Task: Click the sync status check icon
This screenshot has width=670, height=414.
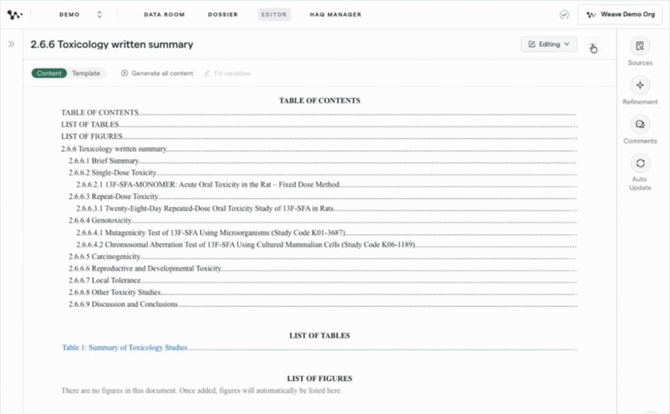Action: click(564, 15)
